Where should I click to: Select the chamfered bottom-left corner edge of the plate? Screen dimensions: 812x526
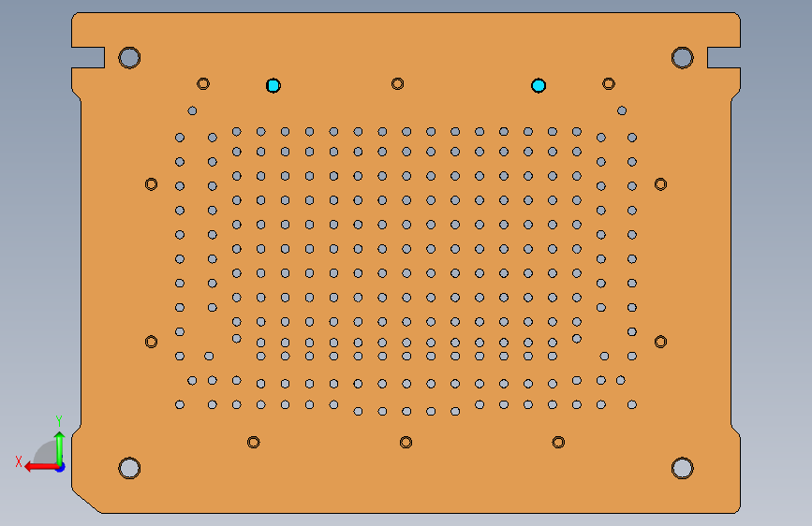86,500
